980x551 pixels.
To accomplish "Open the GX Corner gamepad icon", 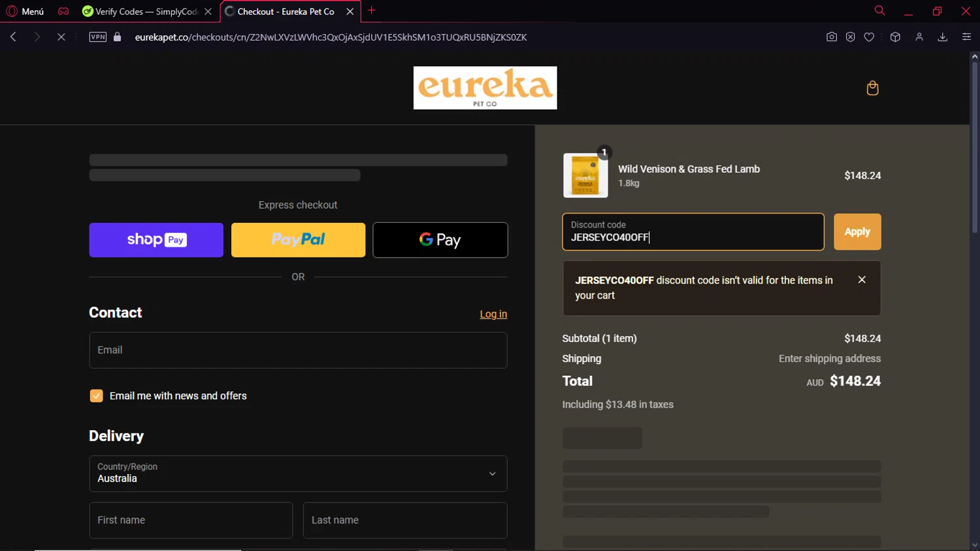I will (63, 11).
